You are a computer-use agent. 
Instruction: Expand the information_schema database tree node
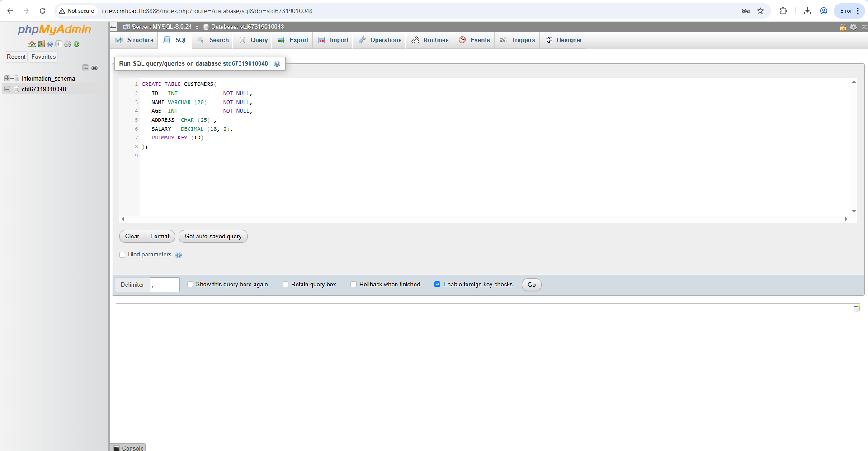(x=7, y=78)
